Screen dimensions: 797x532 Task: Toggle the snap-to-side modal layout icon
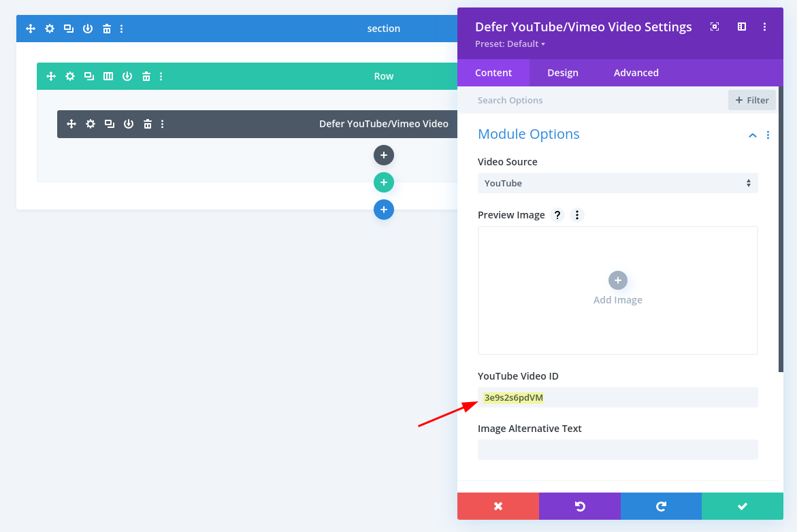(x=741, y=27)
